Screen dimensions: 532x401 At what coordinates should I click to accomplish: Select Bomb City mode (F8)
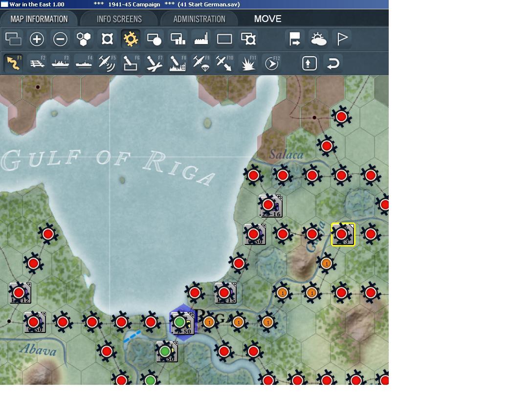(178, 63)
